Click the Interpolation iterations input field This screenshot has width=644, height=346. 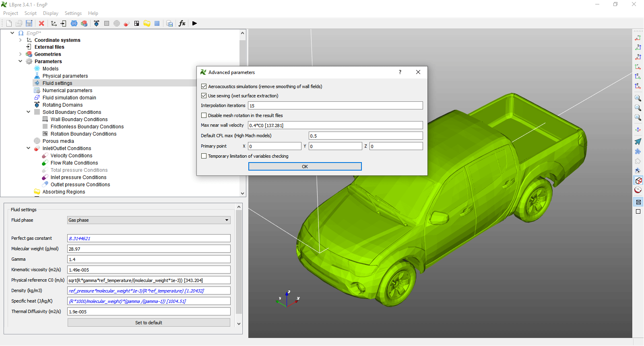pyautogui.click(x=335, y=106)
